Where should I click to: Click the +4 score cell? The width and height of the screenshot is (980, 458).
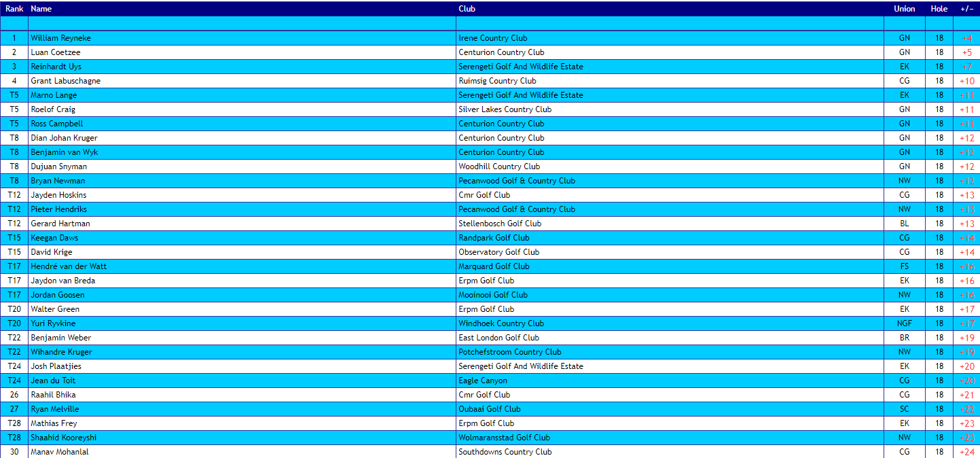(967, 38)
